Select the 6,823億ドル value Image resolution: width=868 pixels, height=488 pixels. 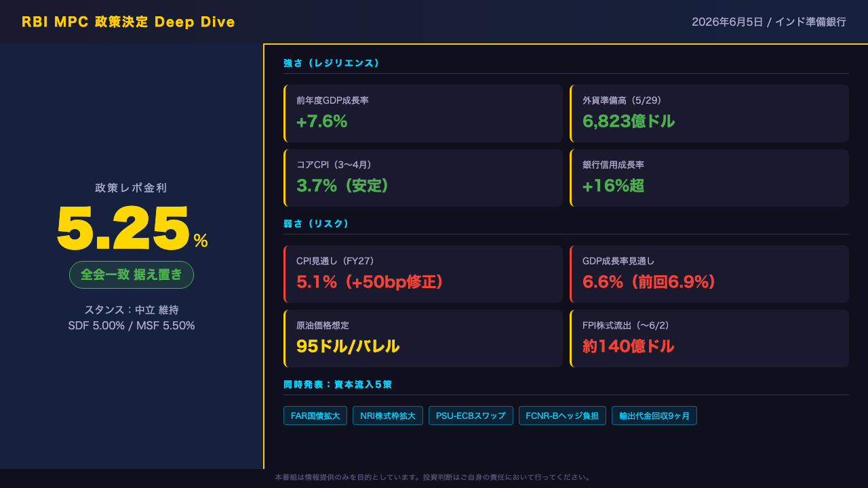point(629,121)
